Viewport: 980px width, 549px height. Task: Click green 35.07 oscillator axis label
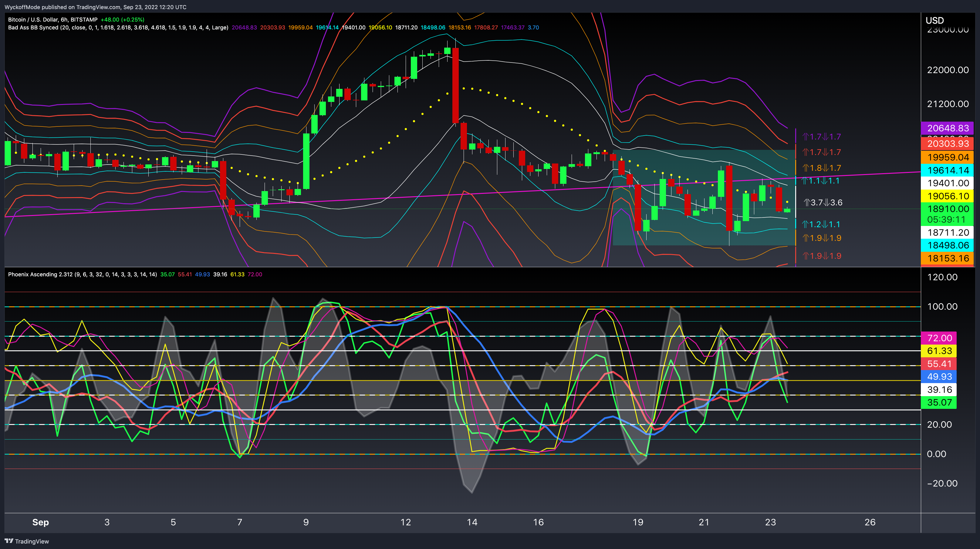(939, 402)
